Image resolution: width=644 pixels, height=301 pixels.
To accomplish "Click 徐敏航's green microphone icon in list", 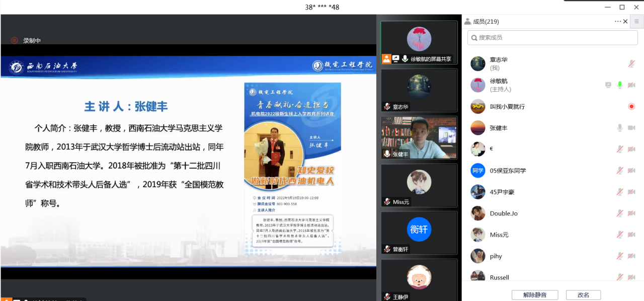I will [x=620, y=85].
